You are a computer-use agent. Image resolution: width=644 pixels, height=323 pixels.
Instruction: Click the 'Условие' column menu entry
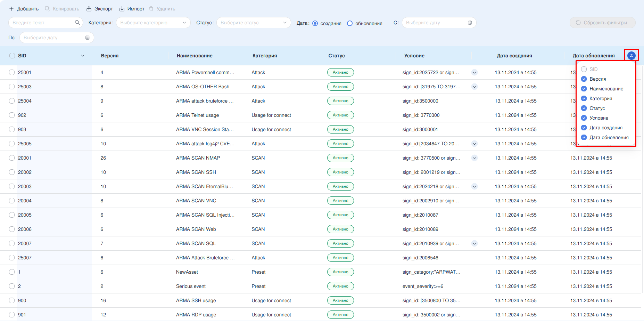[x=598, y=118]
